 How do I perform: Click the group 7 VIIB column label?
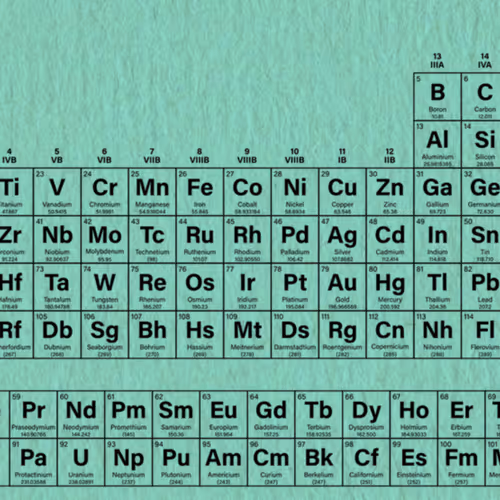point(152,156)
